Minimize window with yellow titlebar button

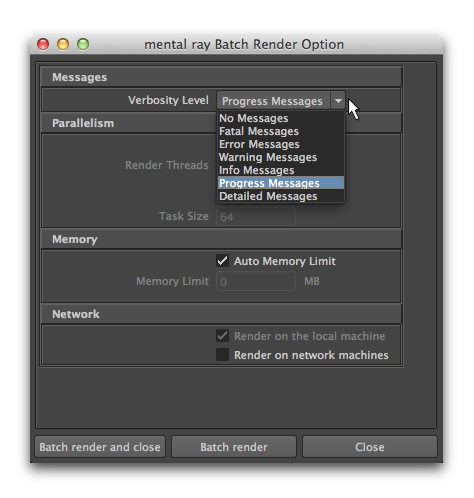click(63, 44)
